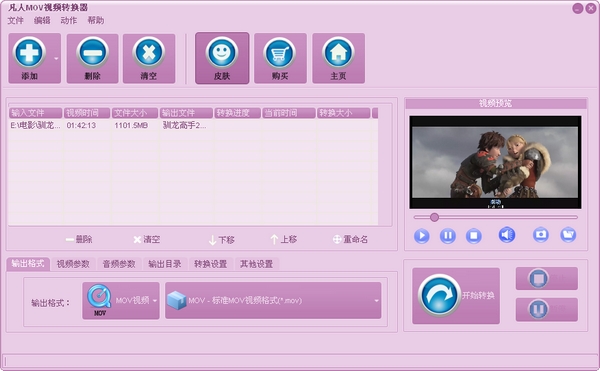Open the 主页 (Home) house icon
Image resolution: width=600 pixels, height=371 pixels.
[x=338, y=52]
